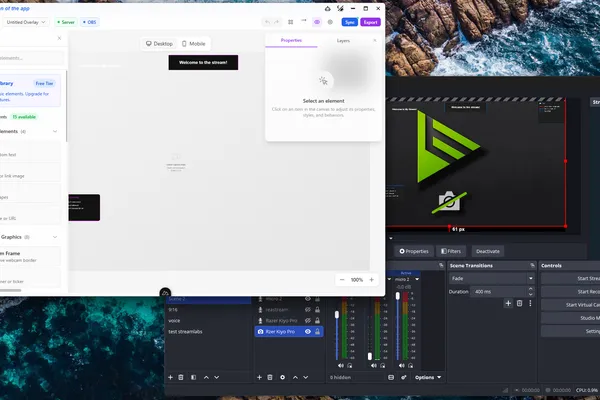The image size is (600, 400).
Task: Open the micro 2 channel dropdown arrow in the mixer
Action: (x=417, y=279)
